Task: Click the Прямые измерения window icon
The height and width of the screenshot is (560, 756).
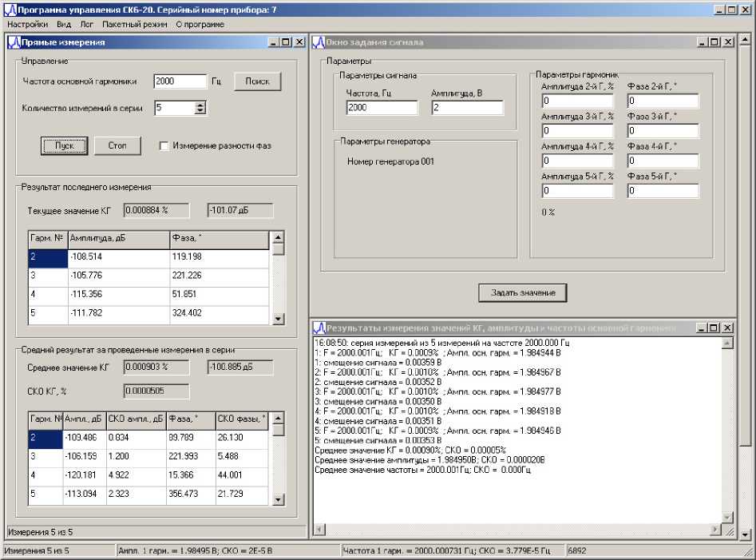Action: [14, 42]
